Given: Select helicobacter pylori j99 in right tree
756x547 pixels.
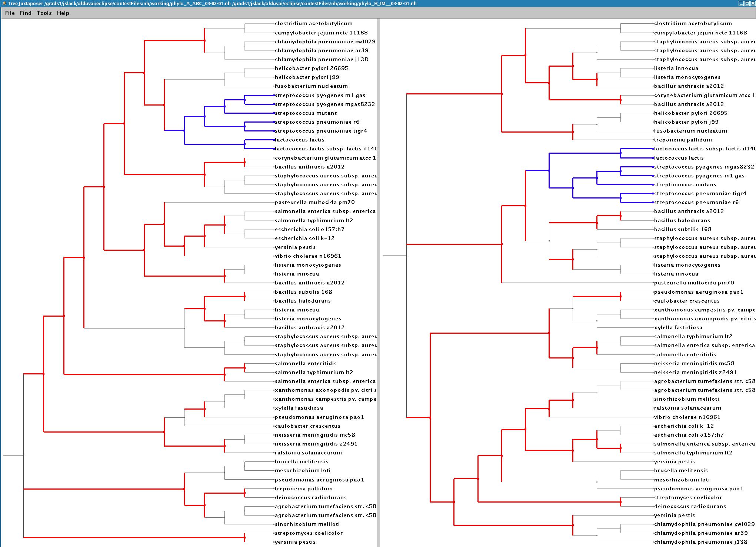Looking at the screenshot, I should pos(686,122).
